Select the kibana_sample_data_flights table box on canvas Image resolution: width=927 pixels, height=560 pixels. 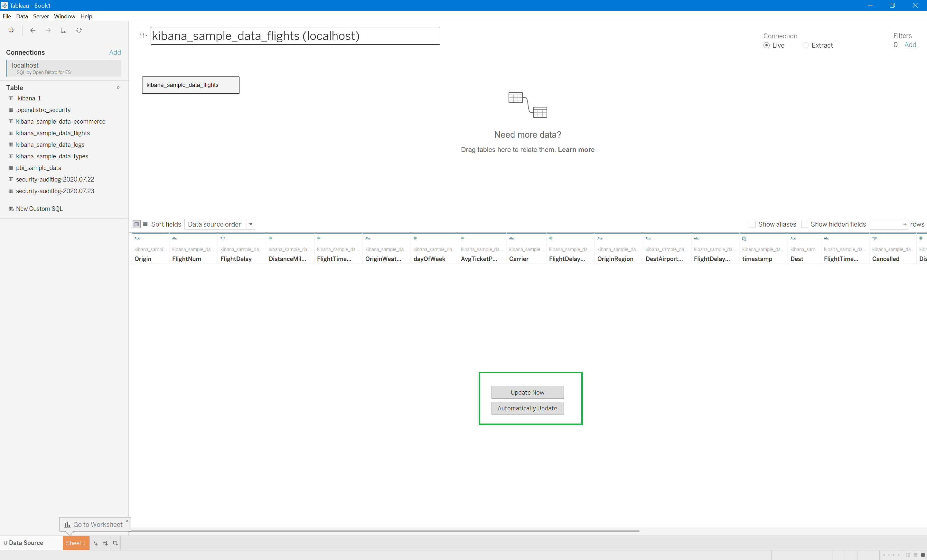pyautogui.click(x=190, y=85)
